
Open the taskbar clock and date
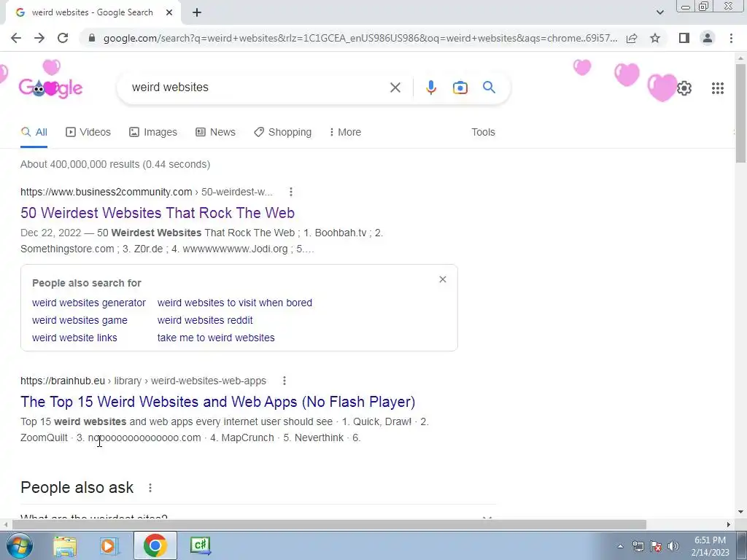pos(711,546)
